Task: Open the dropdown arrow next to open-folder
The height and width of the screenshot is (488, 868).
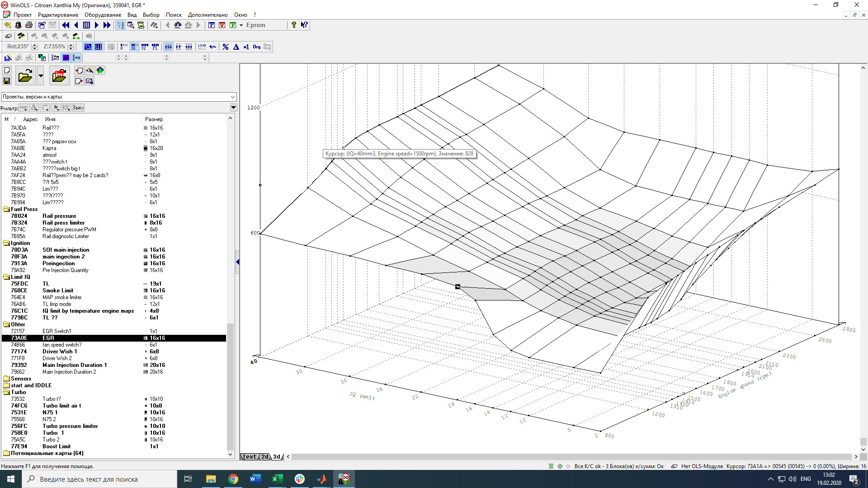Action: 41,75
